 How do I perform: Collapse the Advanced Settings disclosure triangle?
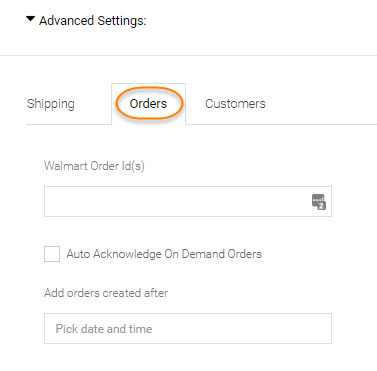click(30, 19)
